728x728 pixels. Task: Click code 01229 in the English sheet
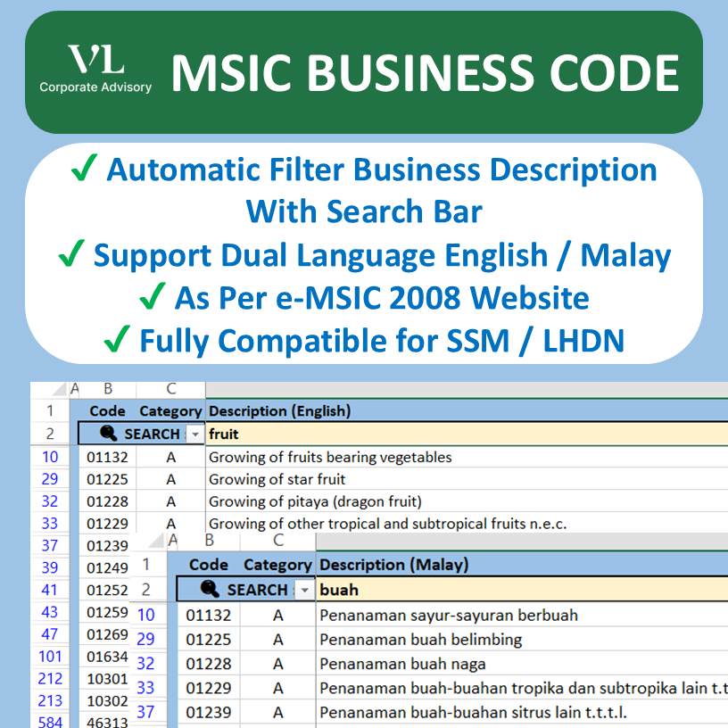click(x=107, y=523)
